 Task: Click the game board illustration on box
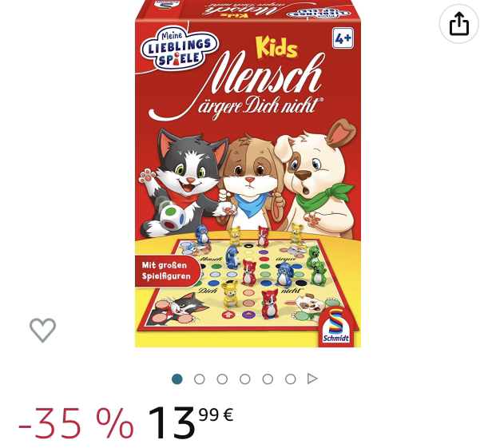tap(248, 283)
